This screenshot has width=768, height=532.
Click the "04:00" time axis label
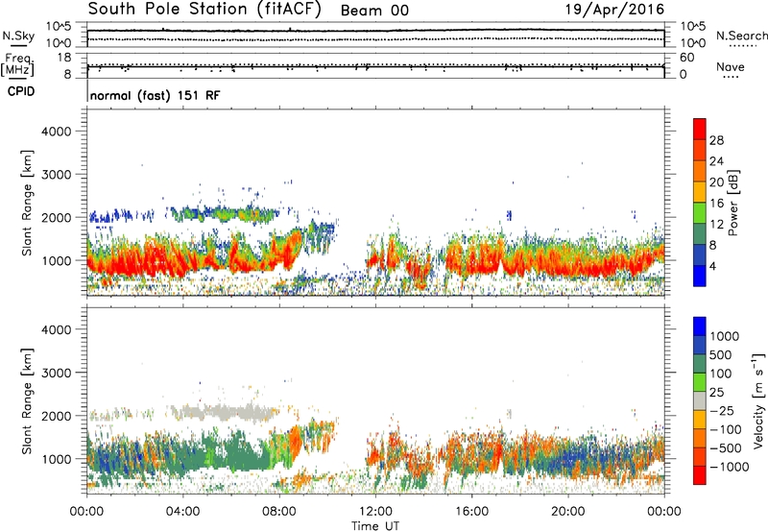pos(182,512)
